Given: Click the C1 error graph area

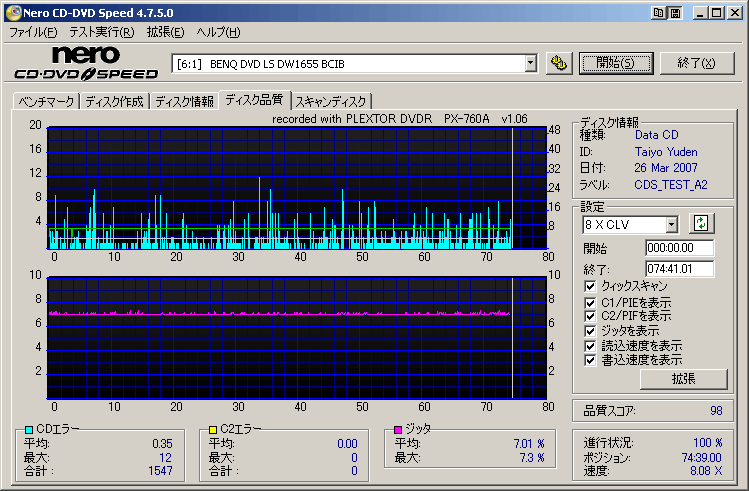Looking at the screenshot, I should point(297,188).
